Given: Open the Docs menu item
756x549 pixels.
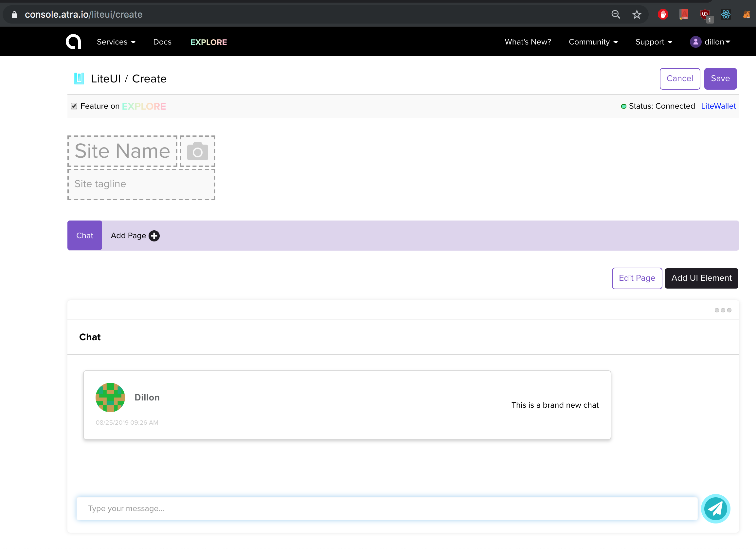Looking at the screenshot, I should (x=162, y=42).
